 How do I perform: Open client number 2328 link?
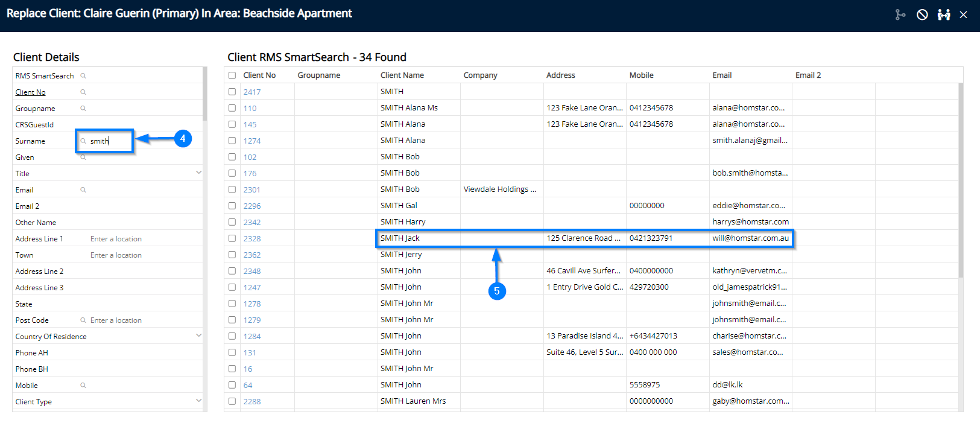[252, 239]
